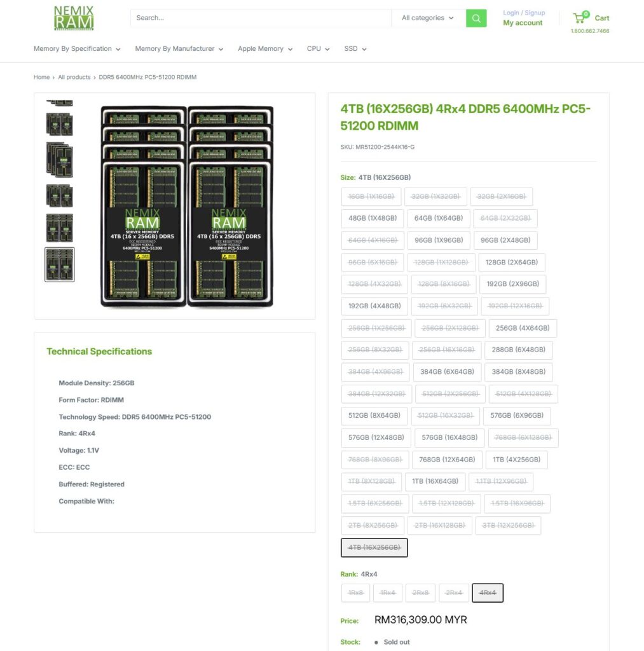Open All products from the breadcrumb
This screenshot has width=644, height=651.
[x=74, y=77]
